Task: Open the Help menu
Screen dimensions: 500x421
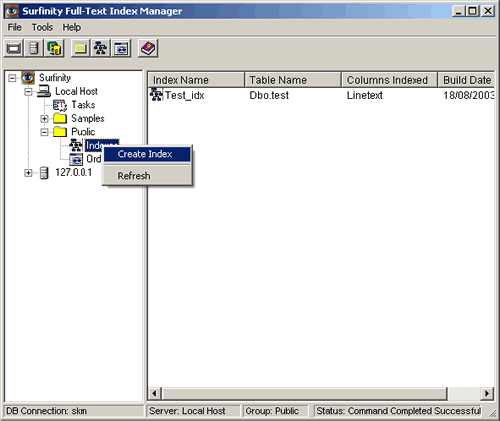Action: 72,27
